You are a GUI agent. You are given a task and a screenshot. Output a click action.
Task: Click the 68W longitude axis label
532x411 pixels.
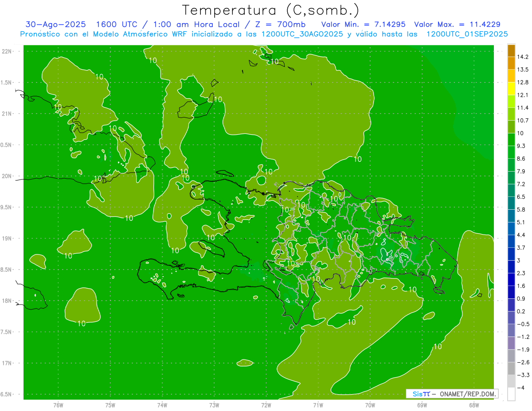coord(474,405)
